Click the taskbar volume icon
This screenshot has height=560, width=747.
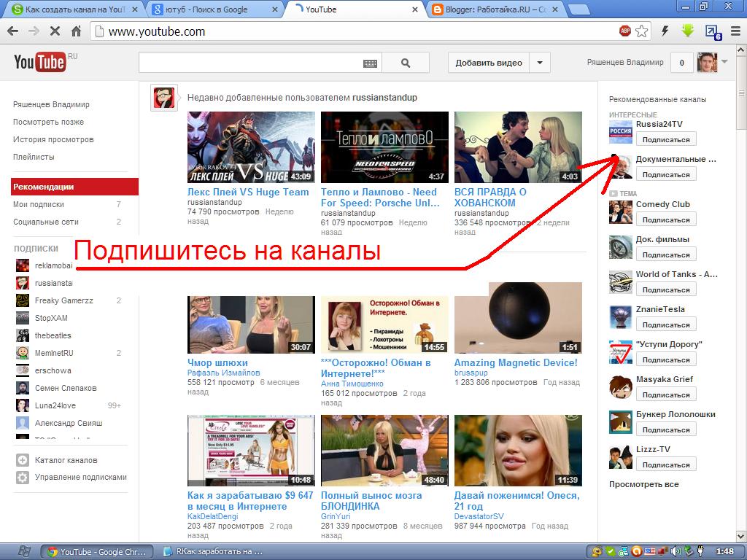pos(675,552)
